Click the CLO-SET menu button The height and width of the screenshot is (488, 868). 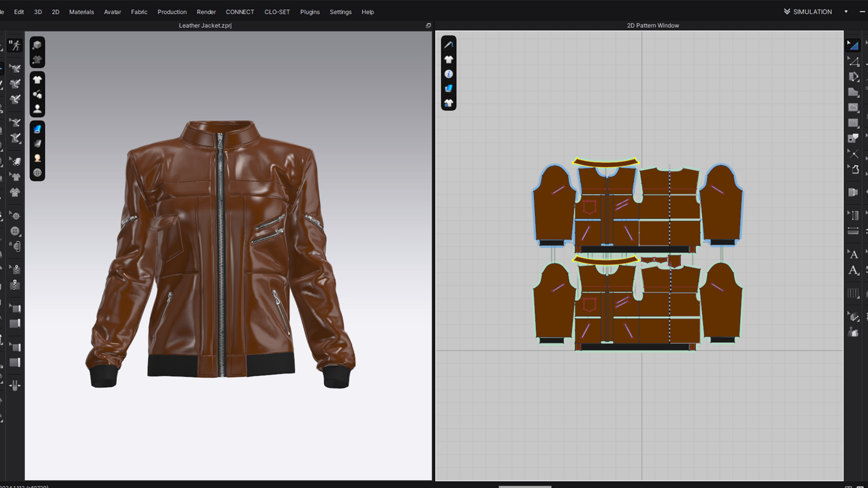click(277, 12)
